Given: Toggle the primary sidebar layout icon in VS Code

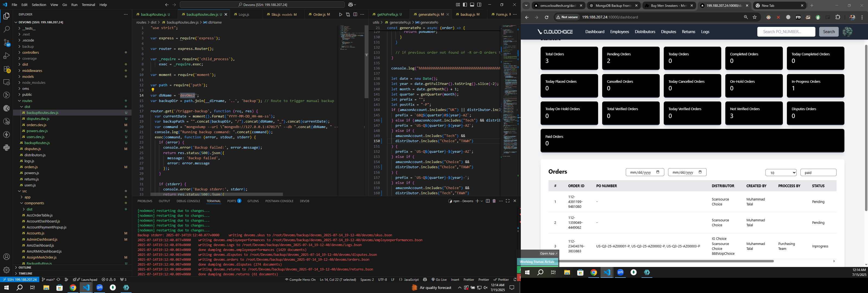Looking at the screenshot, I should 465,5.
